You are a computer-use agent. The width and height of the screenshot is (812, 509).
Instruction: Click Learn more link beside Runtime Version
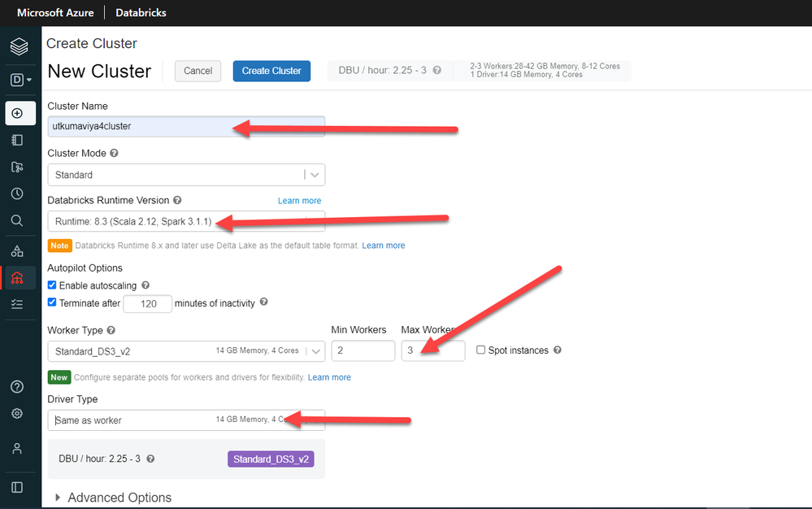pos(299,201)
